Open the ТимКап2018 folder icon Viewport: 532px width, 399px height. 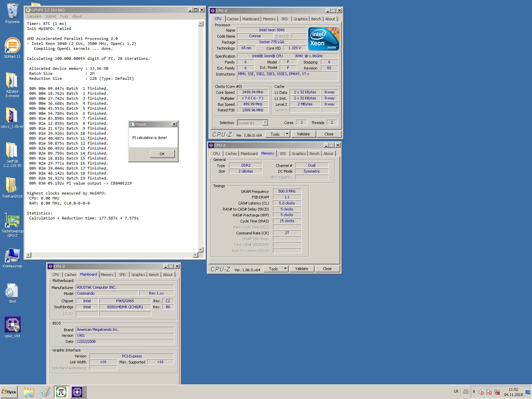12,188
